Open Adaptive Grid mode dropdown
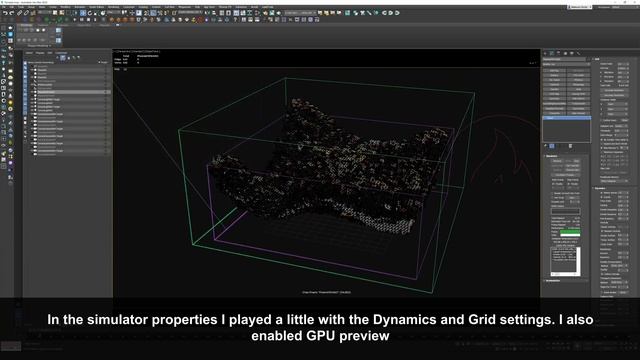Image resolution: width=640 pixels, height=360 pixels. [x=620, y=126]
